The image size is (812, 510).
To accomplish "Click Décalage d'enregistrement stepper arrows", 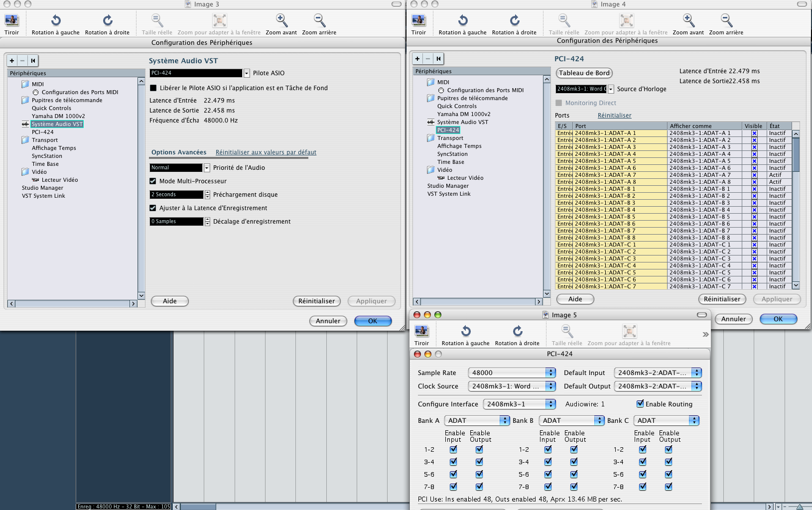I will click(207, 222).
